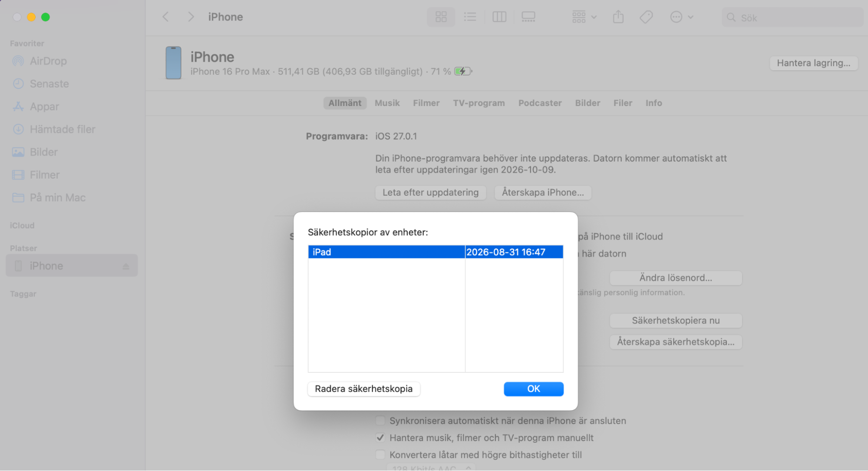
Task: Eject the iPhone from the sidebar
Action: click(126, 266)
